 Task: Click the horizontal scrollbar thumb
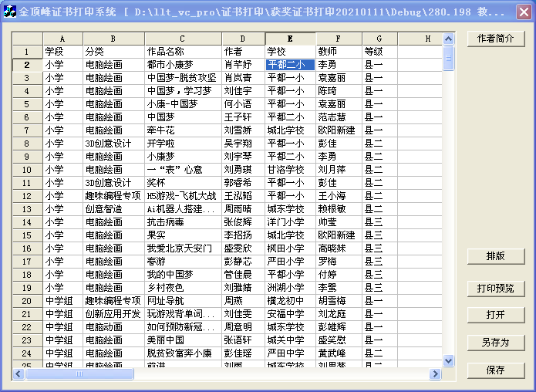[79, 374]
